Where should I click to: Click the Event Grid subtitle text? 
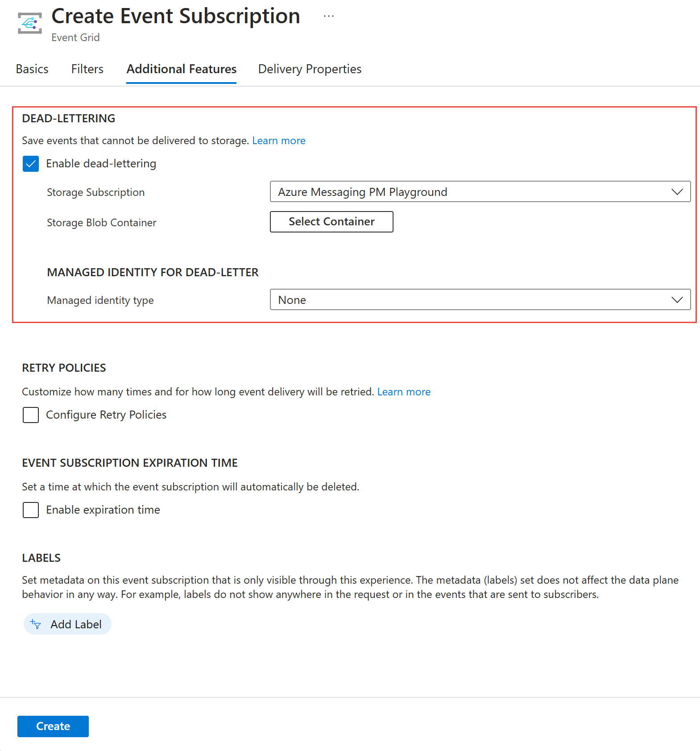tap(75, 37)
